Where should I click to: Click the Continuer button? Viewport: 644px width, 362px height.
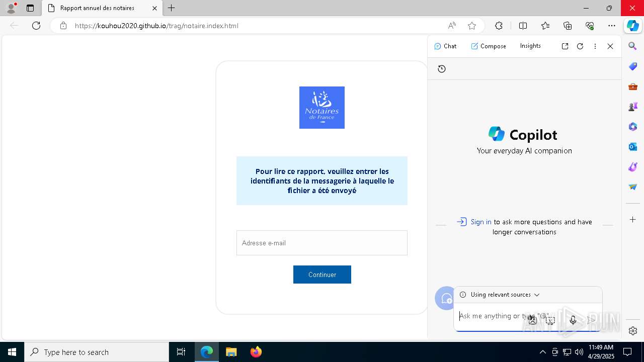pos(322,275)
